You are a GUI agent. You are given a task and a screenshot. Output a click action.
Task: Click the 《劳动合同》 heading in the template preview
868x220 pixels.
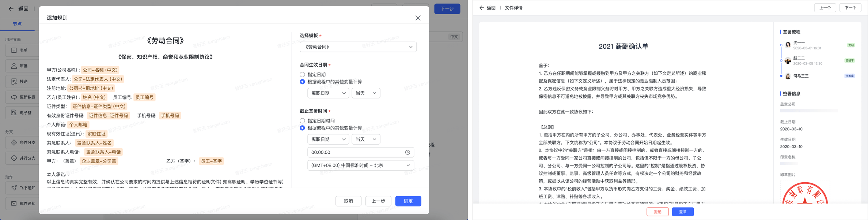coord(165,41)
